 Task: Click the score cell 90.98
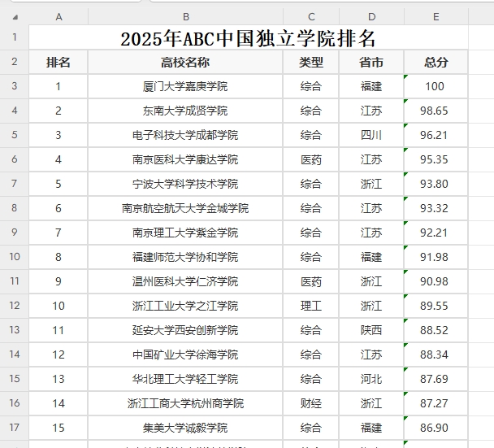click(x=436, y=281)
